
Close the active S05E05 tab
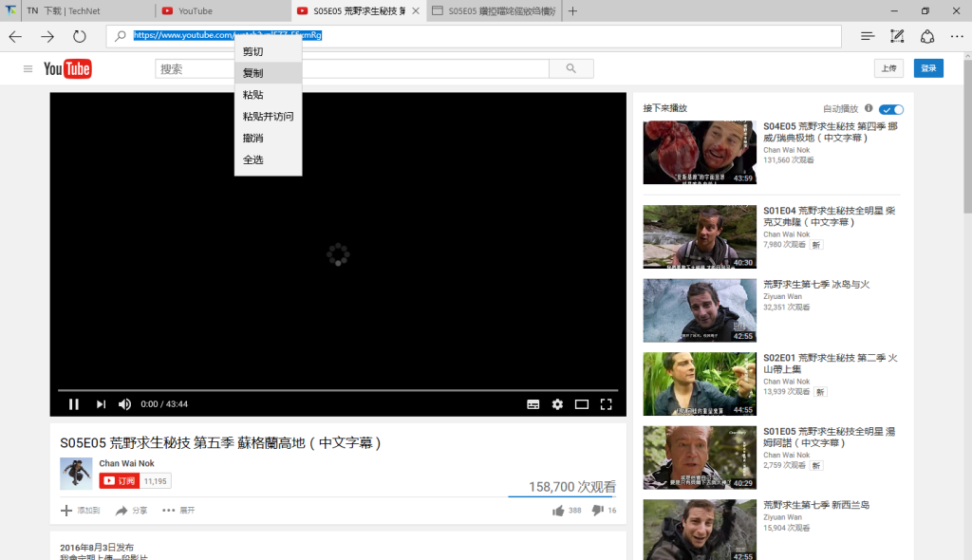point(416,11)
